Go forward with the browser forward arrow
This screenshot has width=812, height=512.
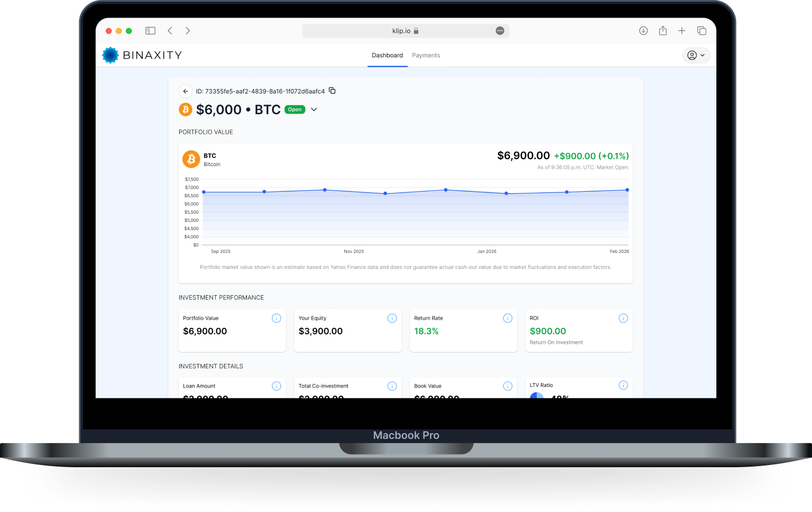point(187,31)
